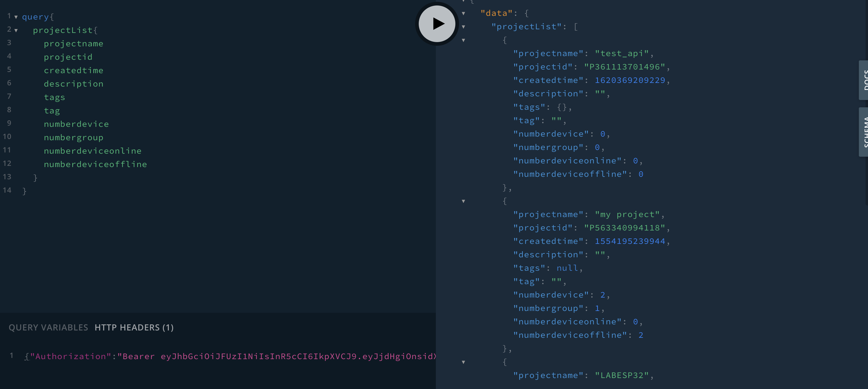
Task: Open the DOCS side panel
Action: tap(864, 80)
